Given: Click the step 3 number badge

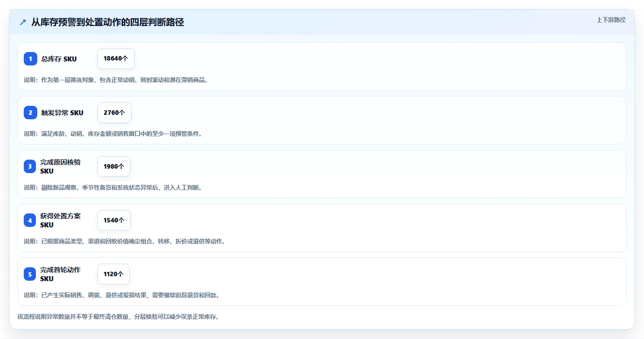Looking at the screenshot, I should click(30, 166).
